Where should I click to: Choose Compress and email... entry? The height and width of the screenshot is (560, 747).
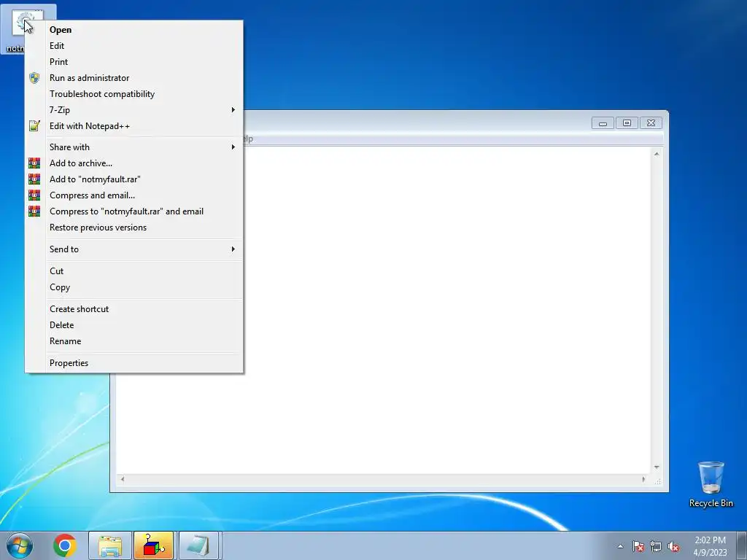pyautogui.click(x=134, y=195)
